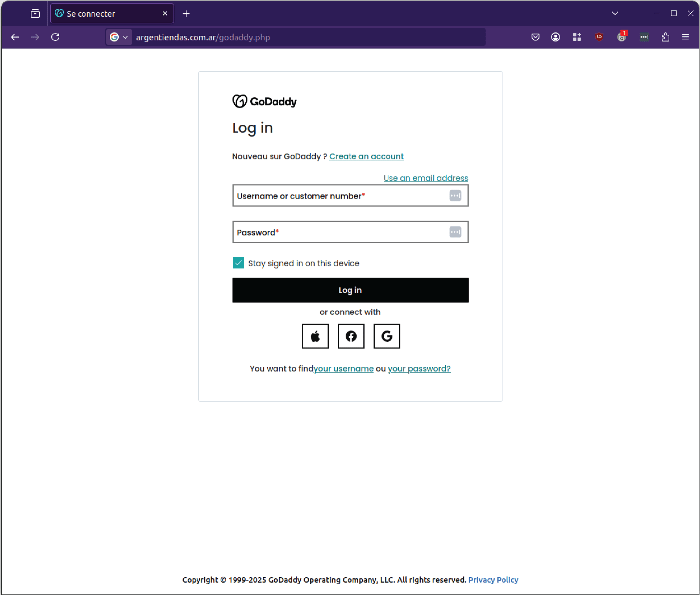Click password manager icon in Username field
The image size is (700, 595).
click(455, 196)
